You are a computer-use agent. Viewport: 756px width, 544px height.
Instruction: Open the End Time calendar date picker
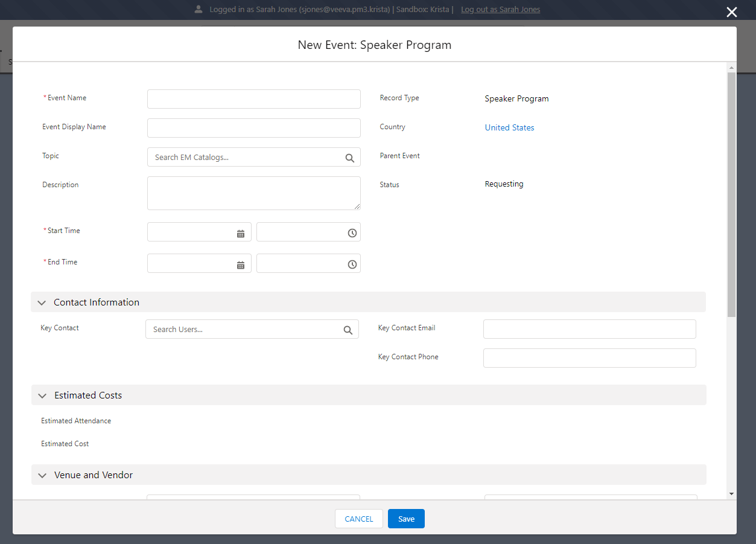click(240, 264)
